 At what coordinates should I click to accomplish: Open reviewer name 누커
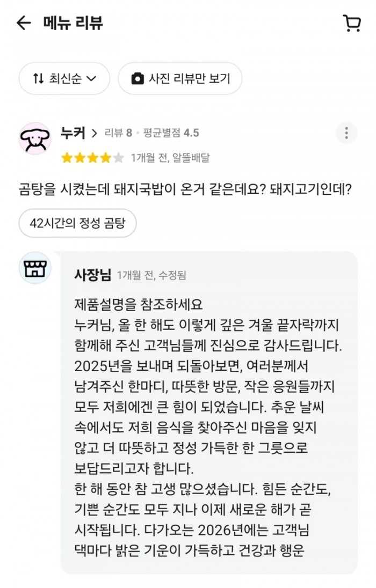[73, 133]
